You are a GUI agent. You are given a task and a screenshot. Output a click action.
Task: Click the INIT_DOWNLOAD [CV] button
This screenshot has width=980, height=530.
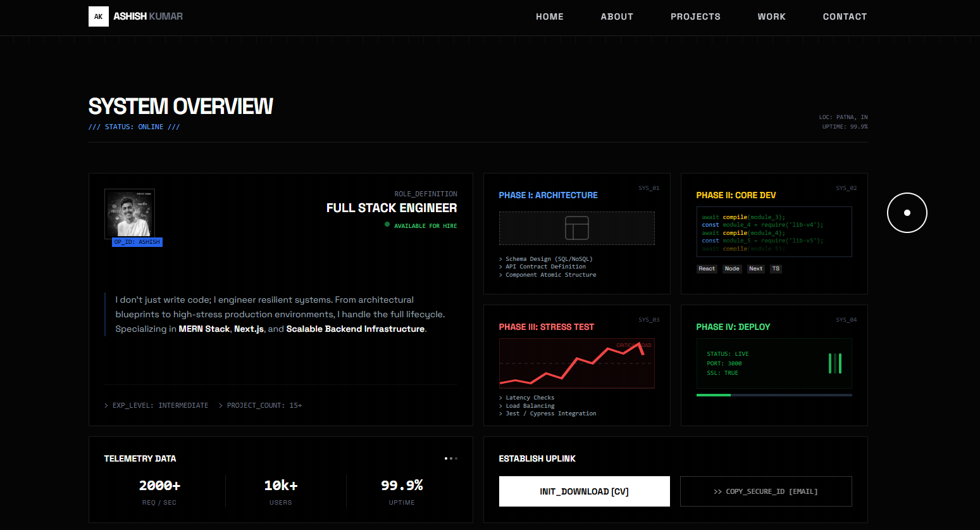pos(585,491)
